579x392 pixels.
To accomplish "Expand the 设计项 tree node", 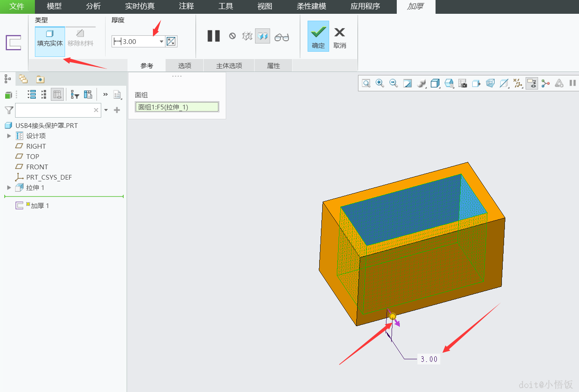I will pyautogui.click(x=9, y=136).
